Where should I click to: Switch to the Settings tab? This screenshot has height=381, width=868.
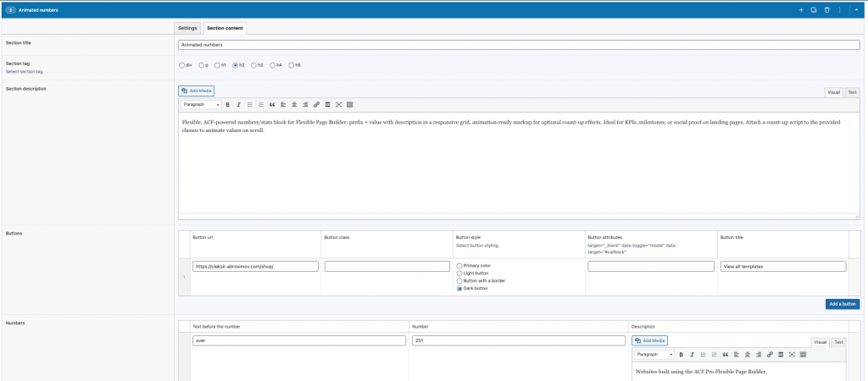point(187,28)
